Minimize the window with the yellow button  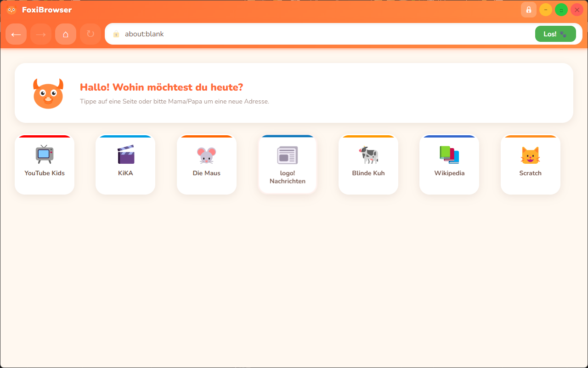546,10
